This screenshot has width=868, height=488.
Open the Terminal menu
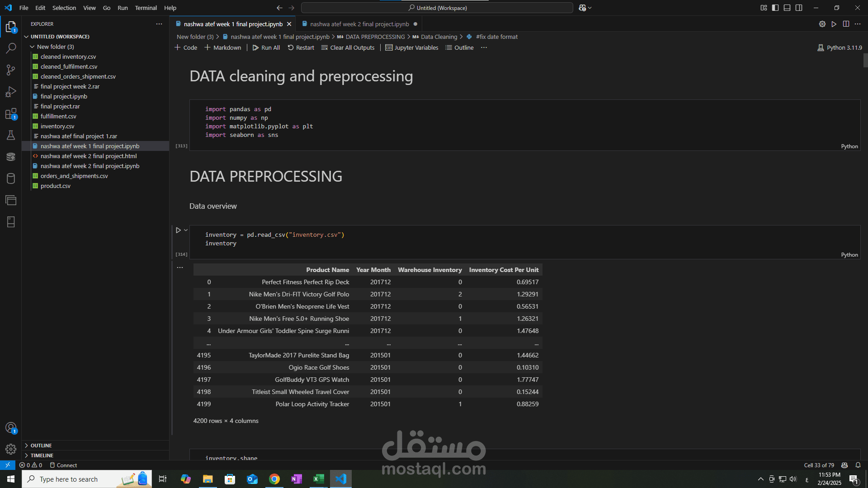146,8
